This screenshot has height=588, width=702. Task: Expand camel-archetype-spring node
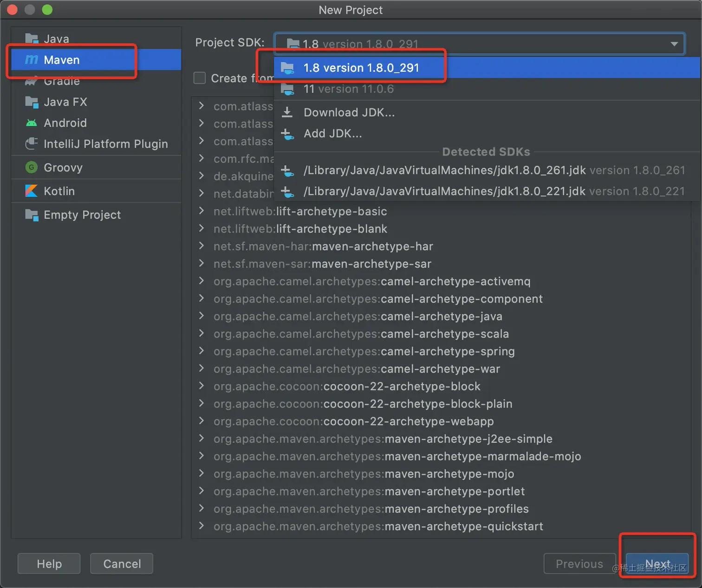(201, 351)
